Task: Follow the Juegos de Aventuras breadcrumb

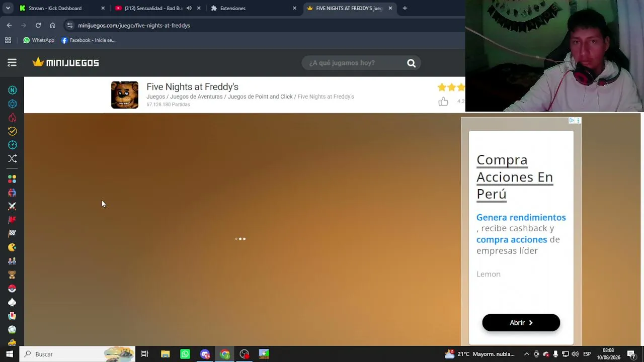Action: click(x=196, y=97)
